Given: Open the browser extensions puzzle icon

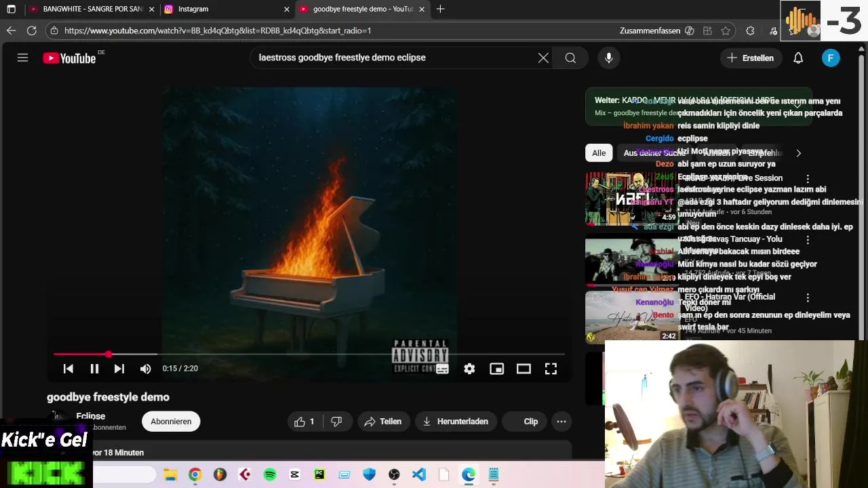Looking at the screenshot, I should (x=750, y=30).
